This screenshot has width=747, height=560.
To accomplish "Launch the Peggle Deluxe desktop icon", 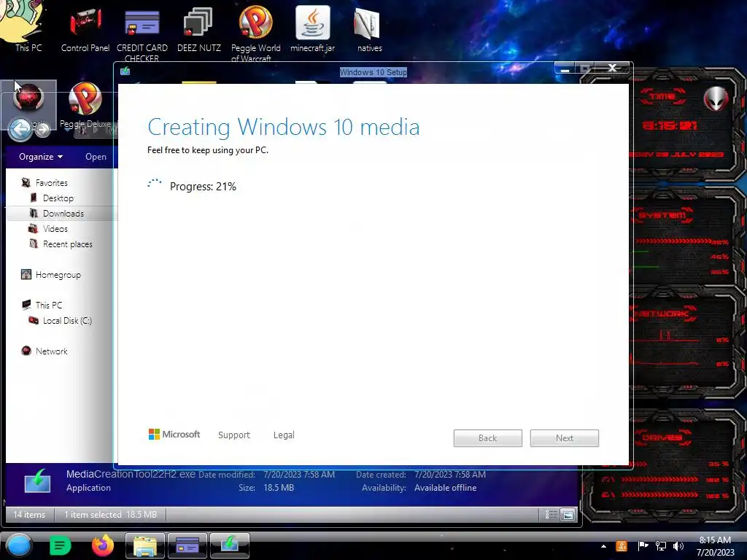I will 85,105.
